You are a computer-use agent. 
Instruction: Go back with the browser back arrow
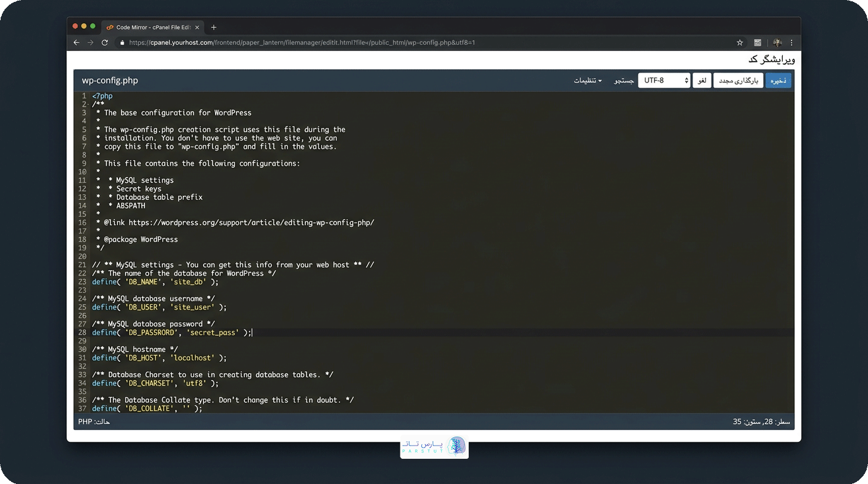(76, 43)
